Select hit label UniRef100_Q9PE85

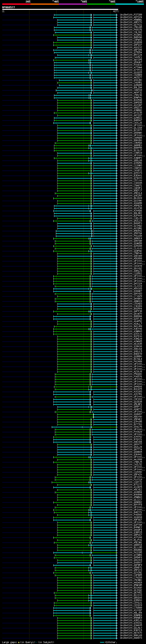(x=131, y=103)
